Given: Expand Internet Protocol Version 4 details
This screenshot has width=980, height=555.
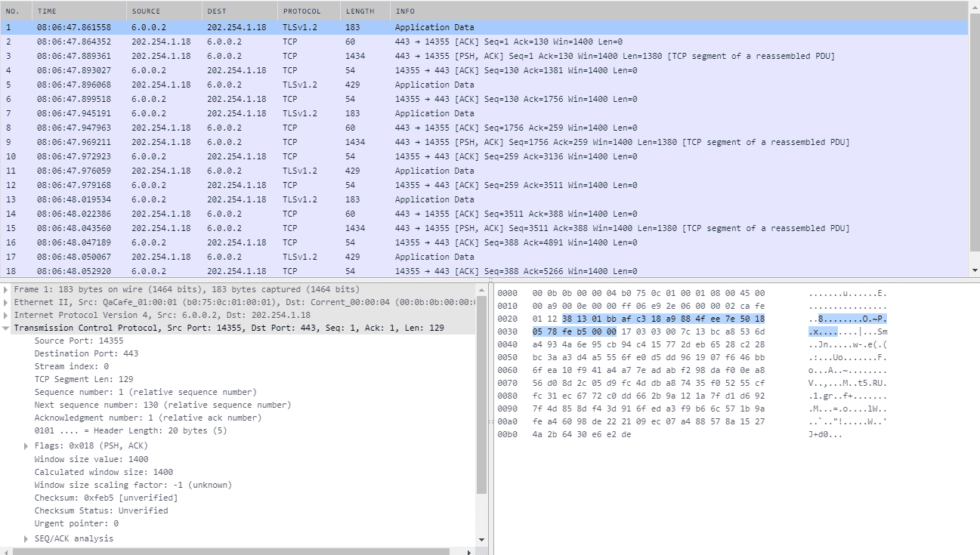Looking at the screenshot, I should (7, 314).
